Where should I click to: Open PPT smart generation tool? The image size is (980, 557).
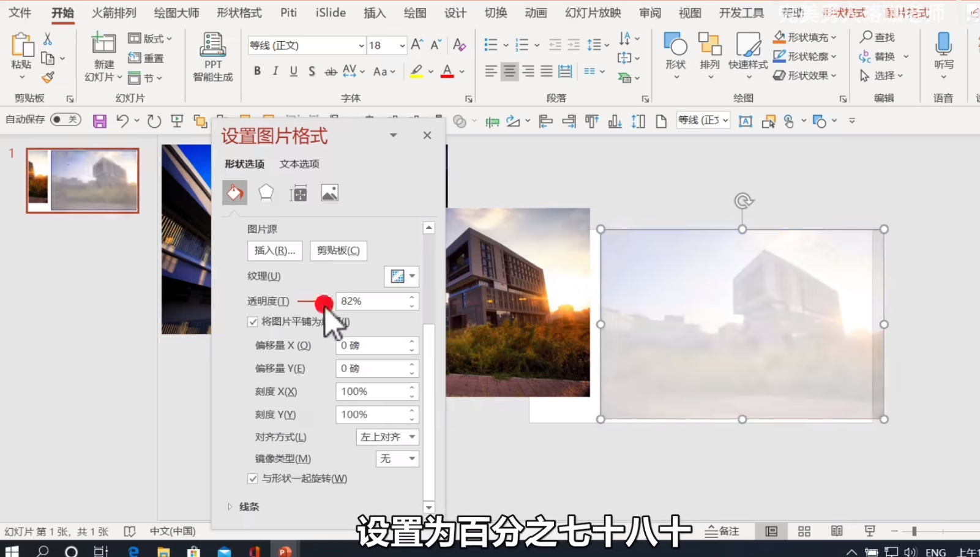click(x=213, y=57)
